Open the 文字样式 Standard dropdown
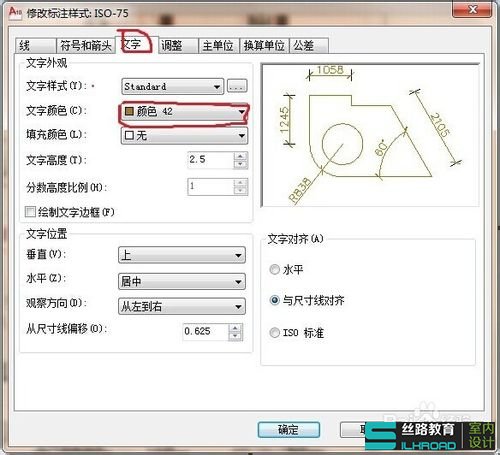This screenshot has height=455, width=500. click(172, 87)
